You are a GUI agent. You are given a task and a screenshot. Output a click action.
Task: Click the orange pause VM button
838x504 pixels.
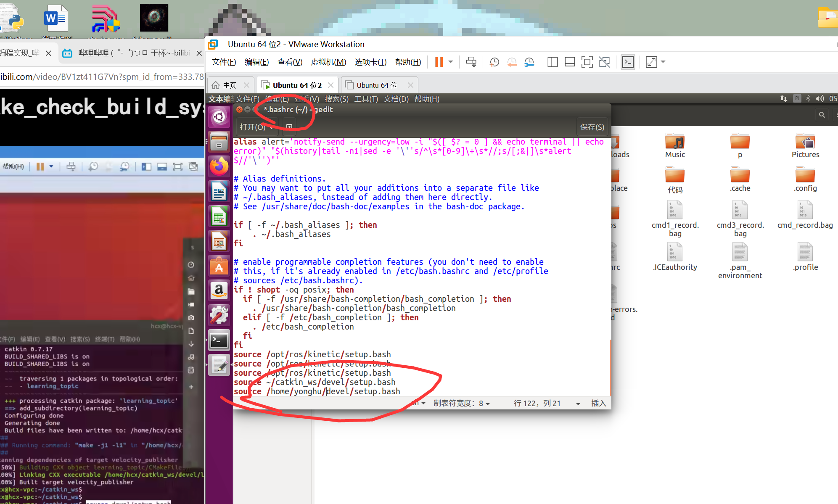click(439, 62)
